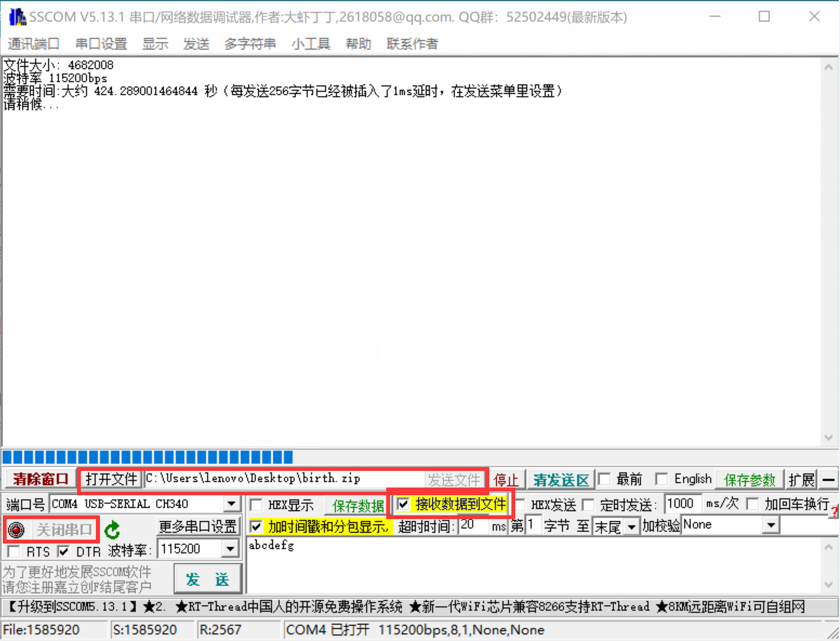
Task: Disable the DTR checkbox
Action: [63, 551]
